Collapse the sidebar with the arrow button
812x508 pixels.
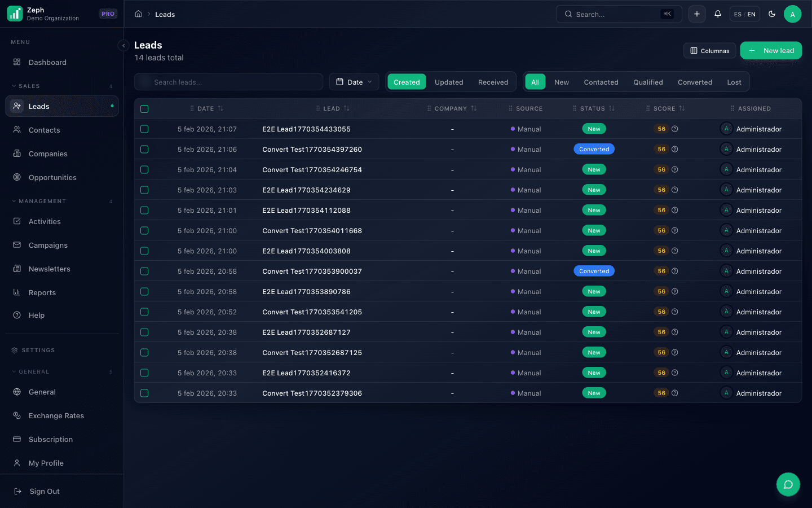tap(123, 46)
